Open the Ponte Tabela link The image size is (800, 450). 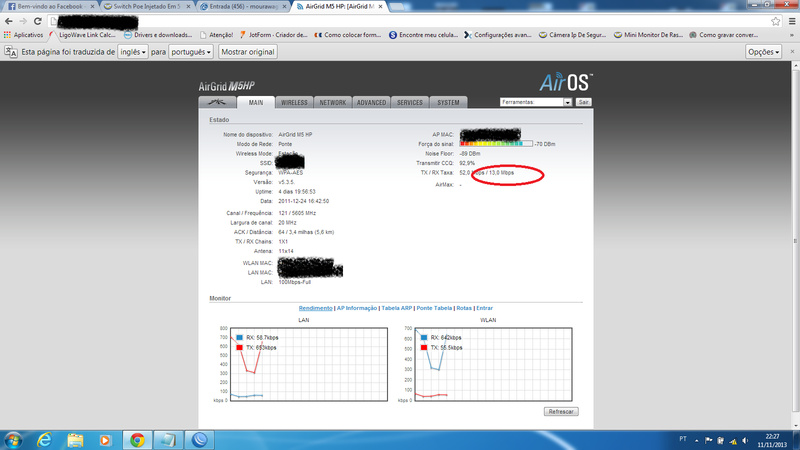pos(434,308)
